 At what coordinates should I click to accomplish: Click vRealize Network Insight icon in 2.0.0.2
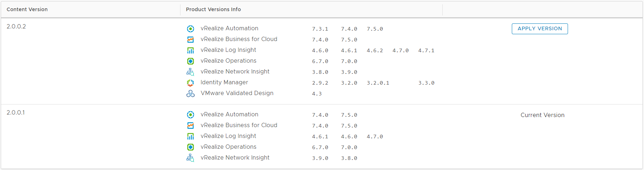(191, 72)
